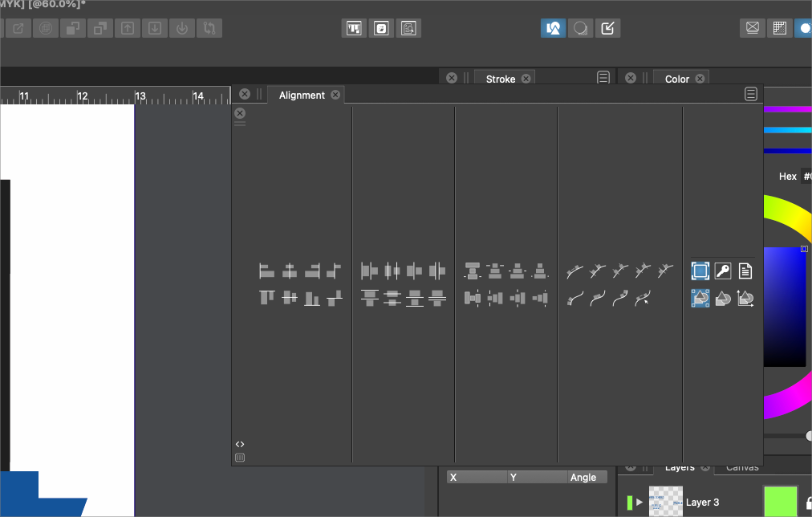The image size is (812, 517).
Task: Click align horizontal centers icon
Action: 290,271
